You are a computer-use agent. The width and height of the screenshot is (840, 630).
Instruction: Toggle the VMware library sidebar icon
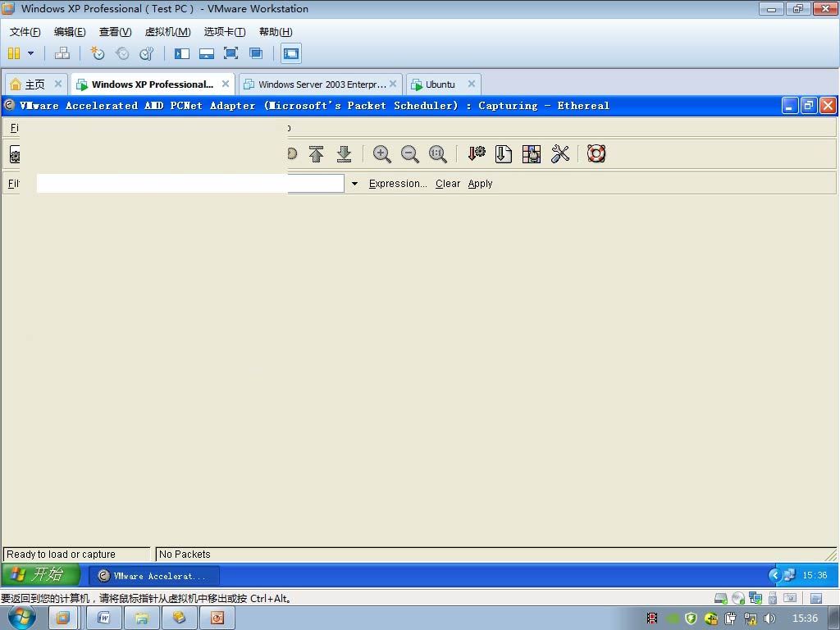(x=182, y=53)
